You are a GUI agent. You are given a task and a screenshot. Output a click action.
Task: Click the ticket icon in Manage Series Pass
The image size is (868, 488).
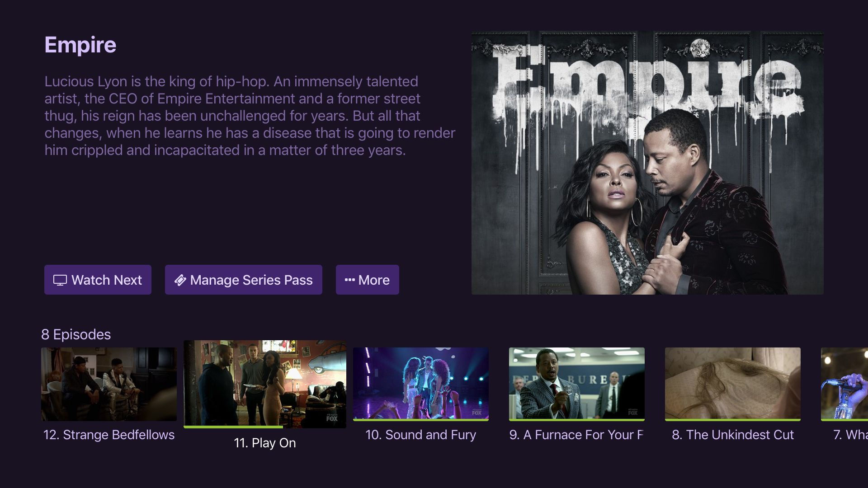click(180, 280)
